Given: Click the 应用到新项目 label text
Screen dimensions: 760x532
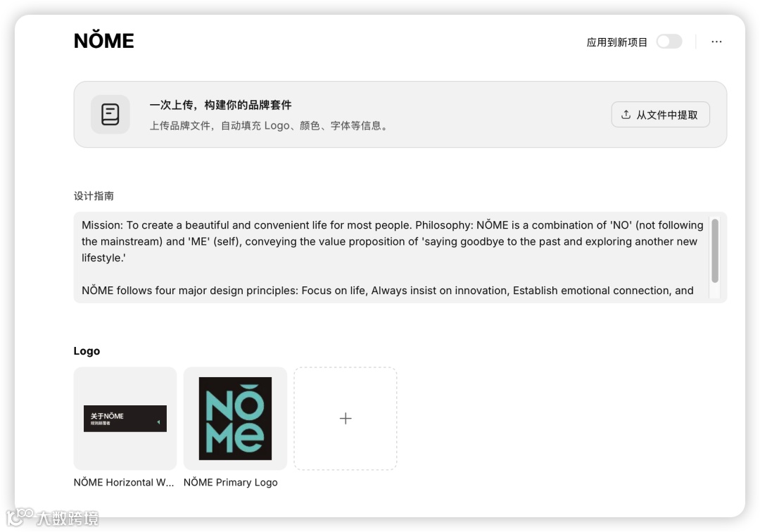Looking at the screenshot, I should tap(616, 42).
